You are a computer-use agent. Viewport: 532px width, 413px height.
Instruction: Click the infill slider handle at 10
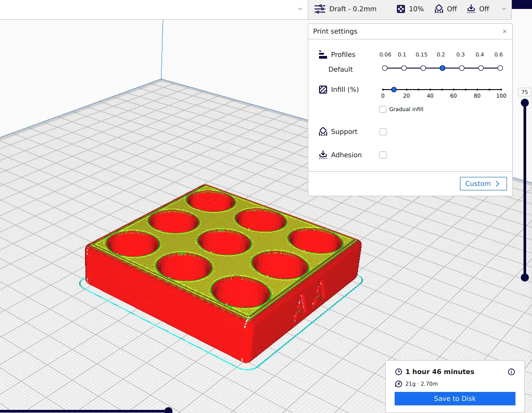pyautogui.click(x=394, y=90)
